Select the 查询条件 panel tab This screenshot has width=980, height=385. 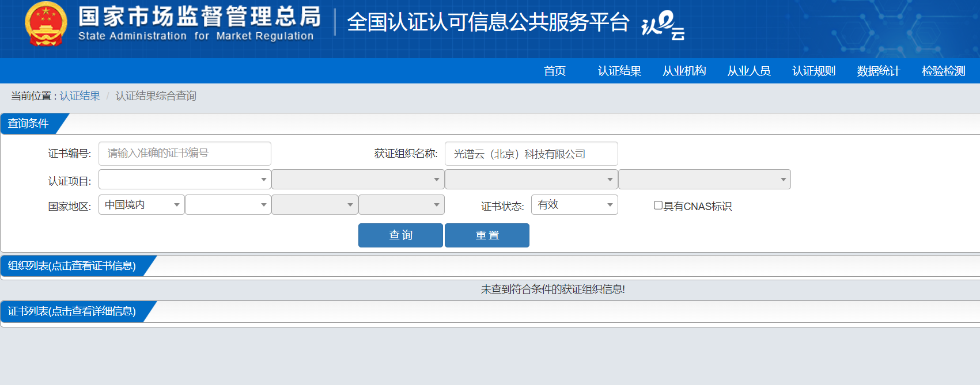pos(29,124)
